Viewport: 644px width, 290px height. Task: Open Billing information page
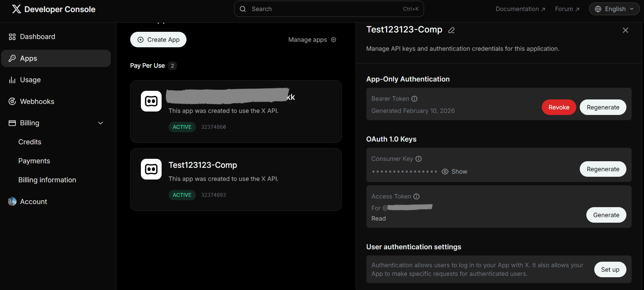(x=47, y=180)
